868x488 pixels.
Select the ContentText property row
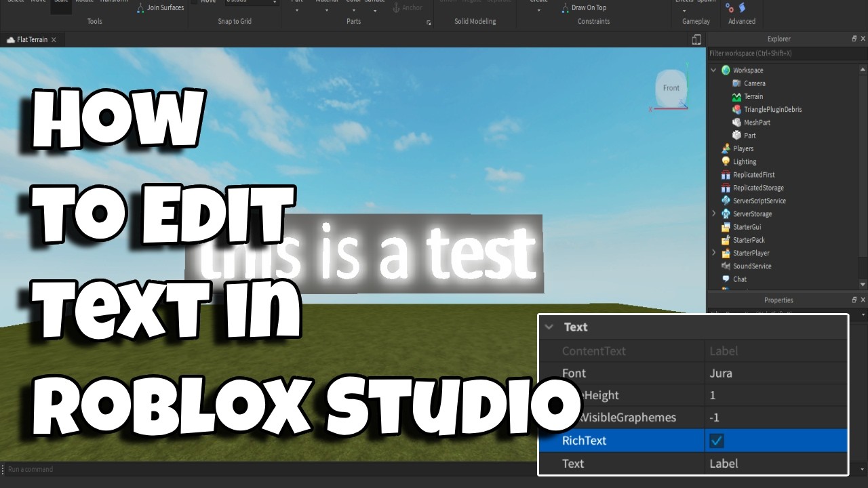tap(693, 351)
